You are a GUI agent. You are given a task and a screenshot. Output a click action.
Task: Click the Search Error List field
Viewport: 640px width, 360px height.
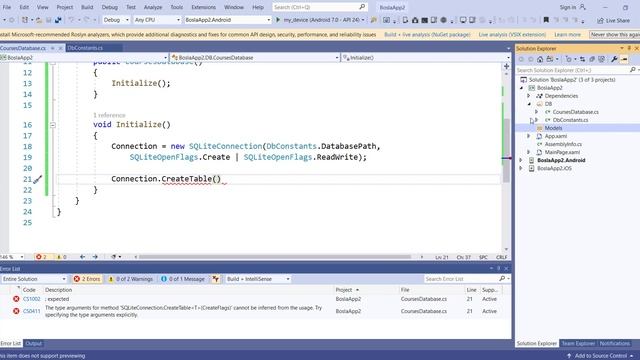[461, 279]
